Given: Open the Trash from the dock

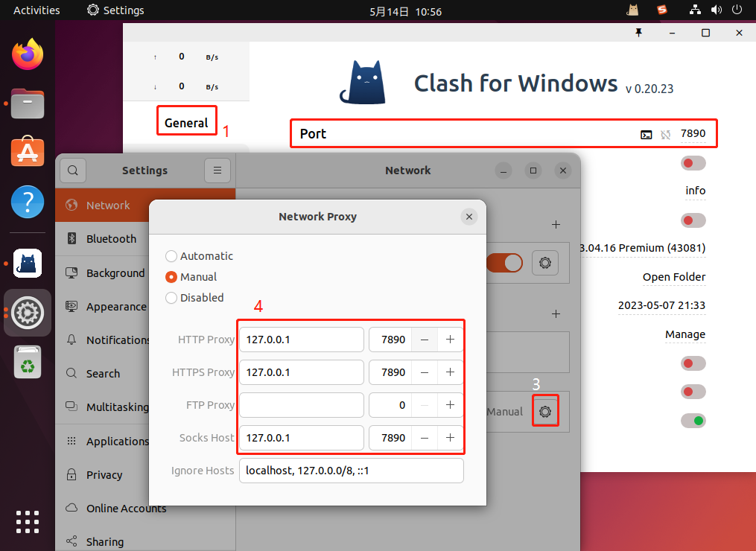Looking at the screenshot, I should point(28,362).
